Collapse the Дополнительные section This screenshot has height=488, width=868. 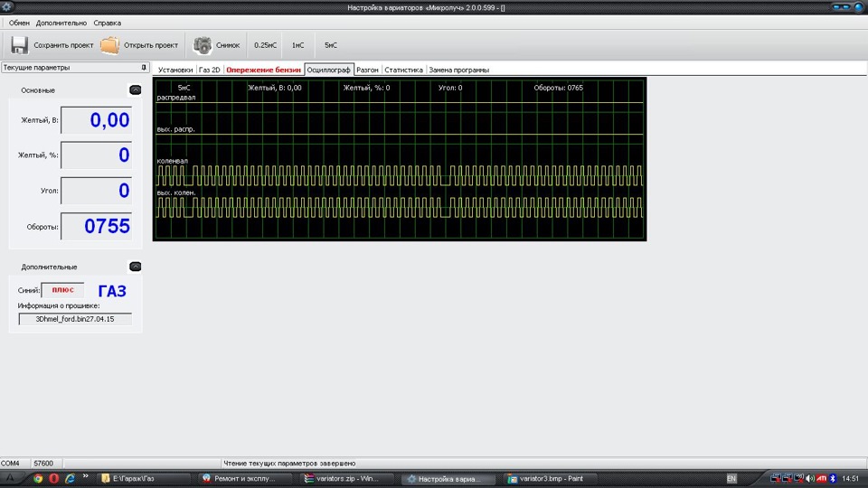point(135,267)
